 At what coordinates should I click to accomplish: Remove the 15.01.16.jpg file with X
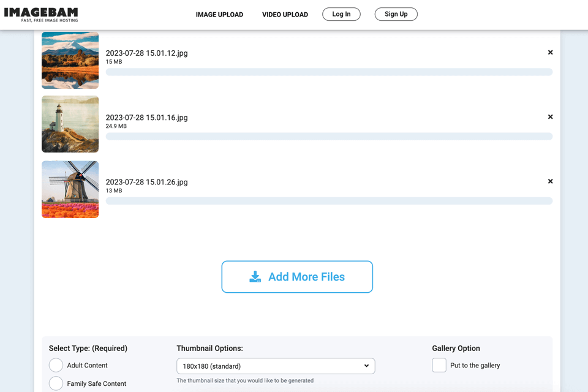click(x=550, y=117)
